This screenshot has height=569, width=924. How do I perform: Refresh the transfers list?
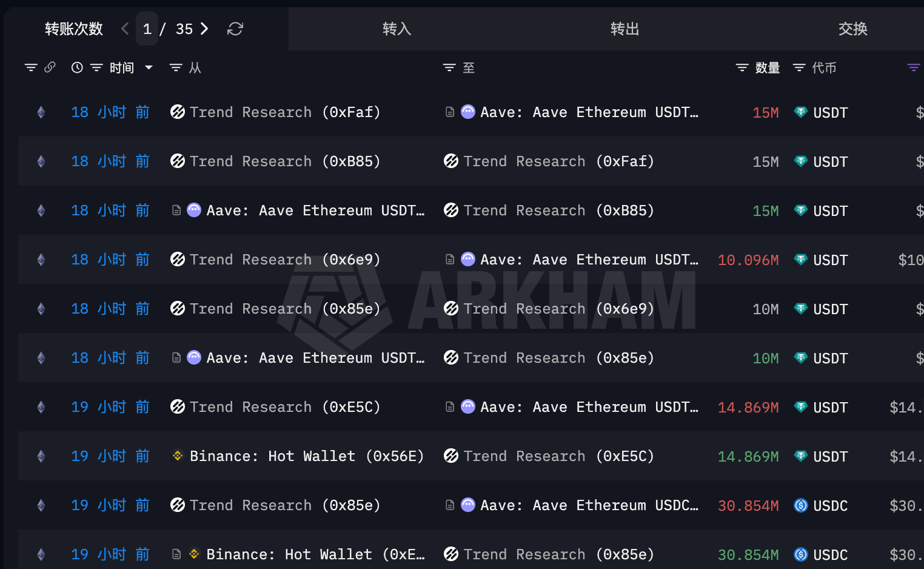[235, 29]
